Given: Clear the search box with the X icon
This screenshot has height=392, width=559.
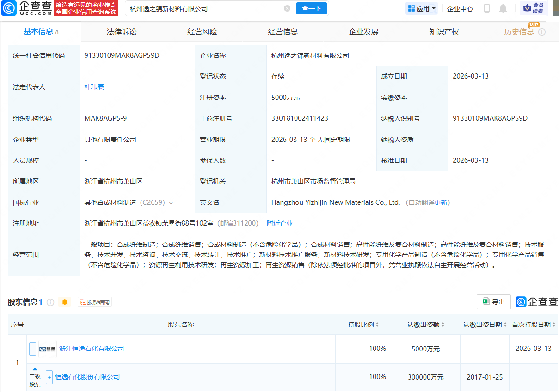Looking at the screenshot, I should 287,8.
